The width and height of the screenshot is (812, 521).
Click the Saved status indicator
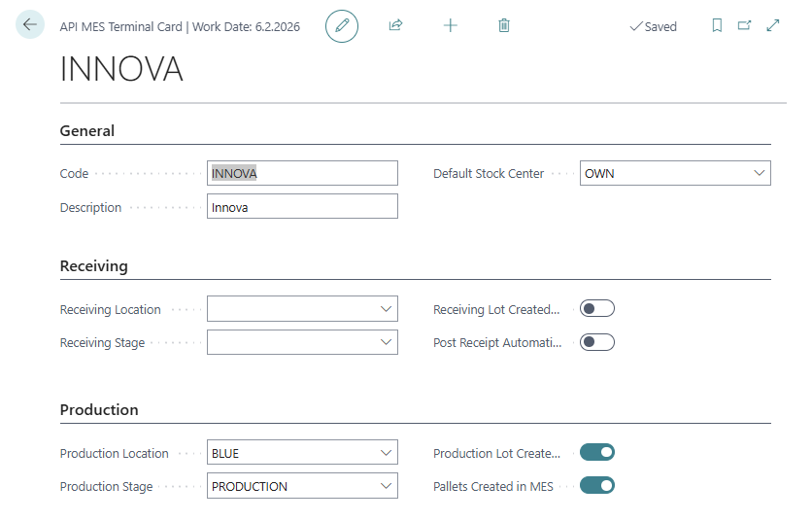pyautogui.click(x=653, y=26)
